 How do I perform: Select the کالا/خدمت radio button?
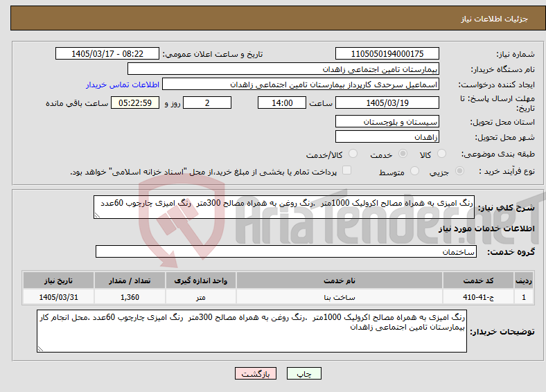353,154
